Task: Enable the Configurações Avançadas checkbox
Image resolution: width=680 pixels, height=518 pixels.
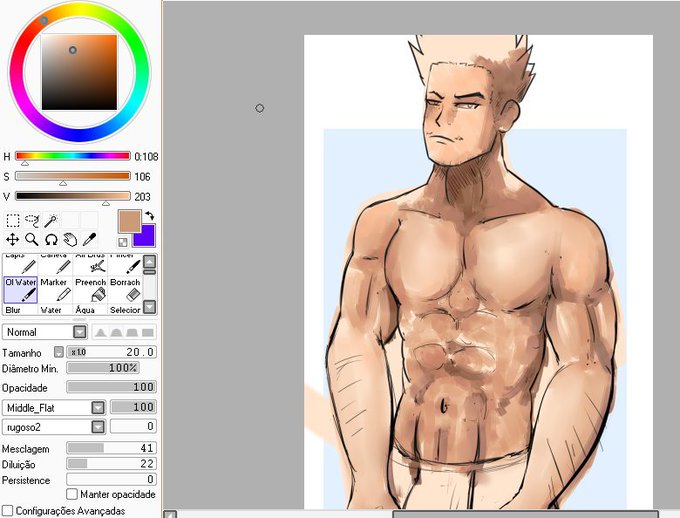Action: point(7,511)
